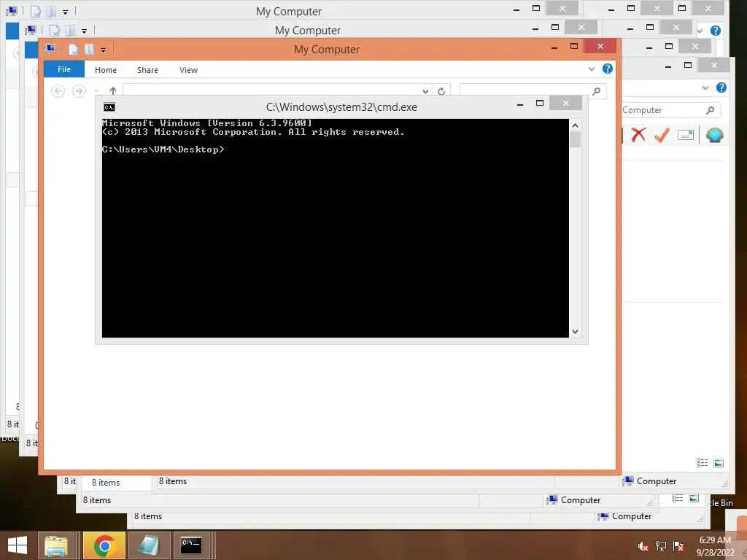
Task: Close the cmd.exe window
Action: pos(565,103)
